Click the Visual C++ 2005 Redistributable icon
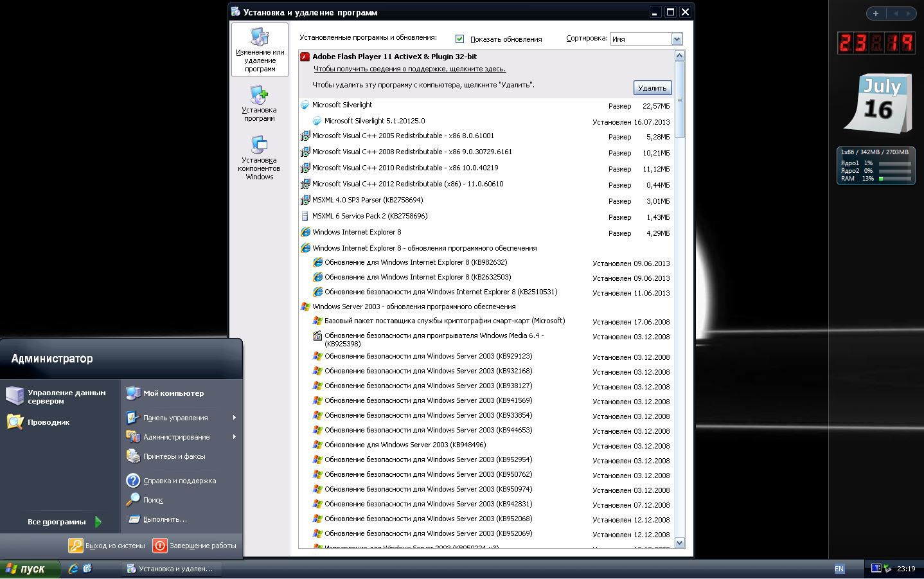The width and height of the screenshot is (924, 579). click(x=305, y=136)
